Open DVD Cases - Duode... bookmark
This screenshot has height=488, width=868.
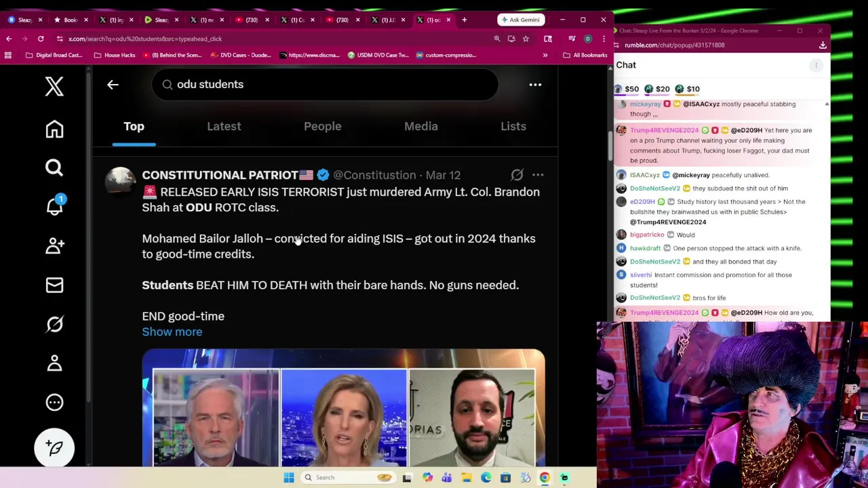241,55
